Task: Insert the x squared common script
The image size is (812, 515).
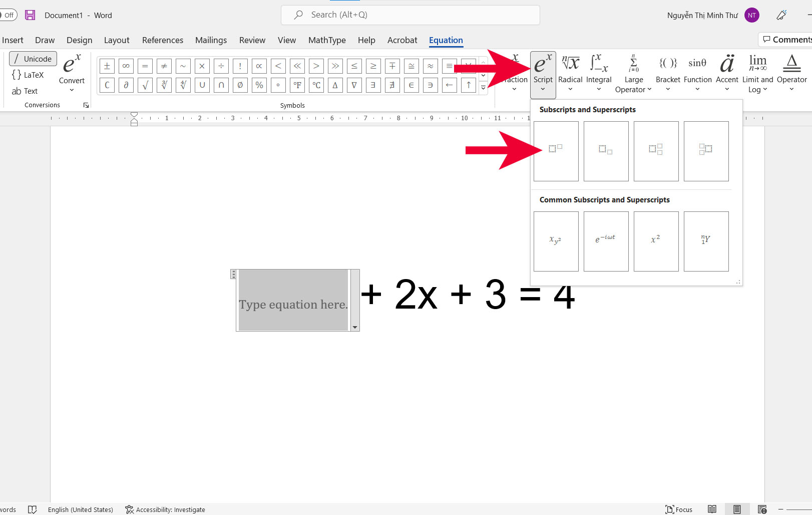Action: 656,241
